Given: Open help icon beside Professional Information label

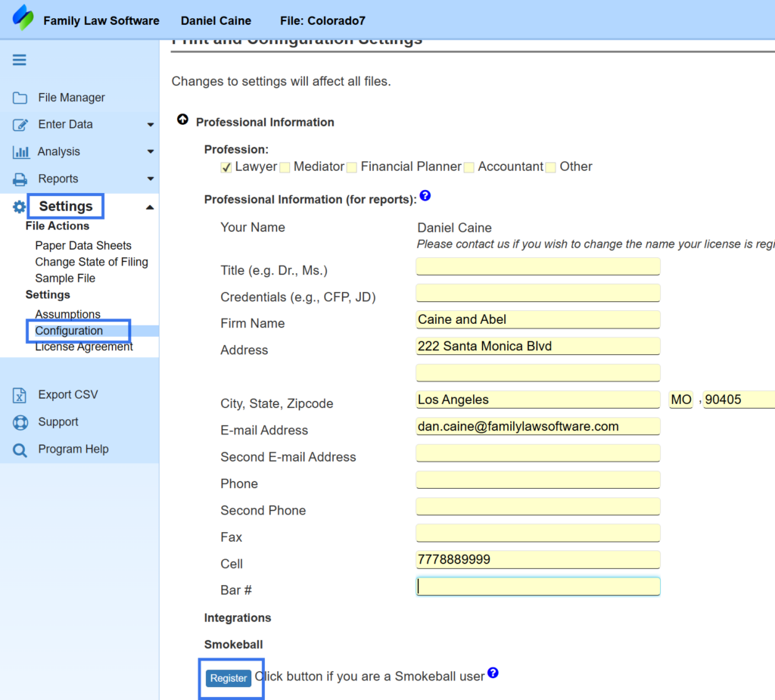Looking at the screenshot, I should pyautogui.click(x=425, y=196).
